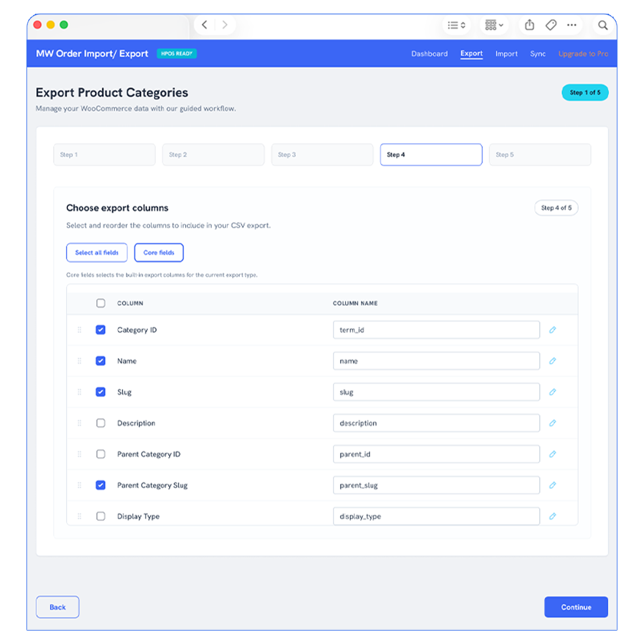
Task: Click the drag handle for Parent Category Slug row
Action: [79, 485]
